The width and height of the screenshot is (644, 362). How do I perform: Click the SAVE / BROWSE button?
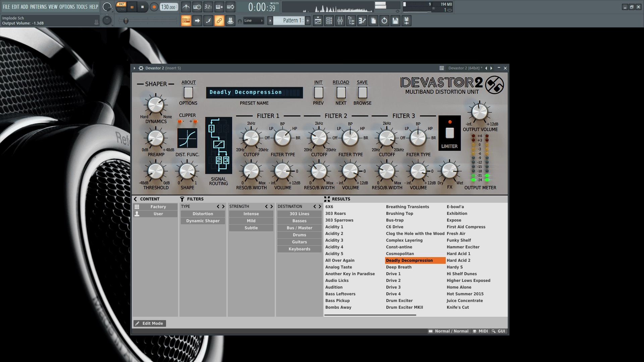click(x=363, y=93)
